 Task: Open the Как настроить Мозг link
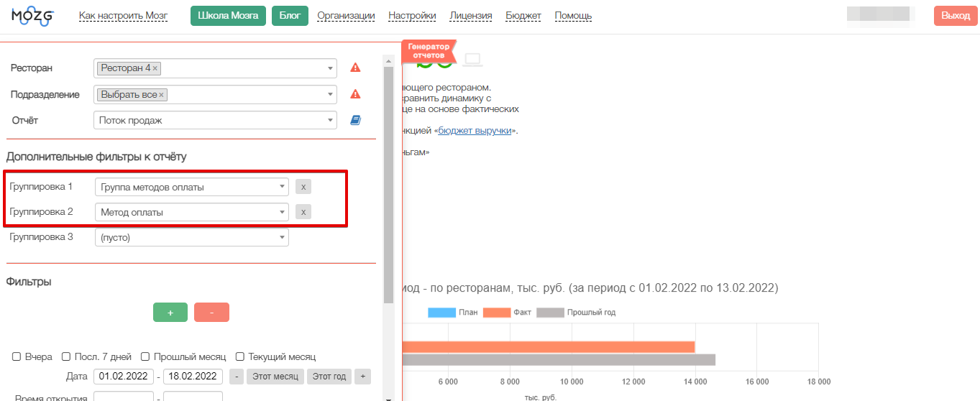point(123,16)
